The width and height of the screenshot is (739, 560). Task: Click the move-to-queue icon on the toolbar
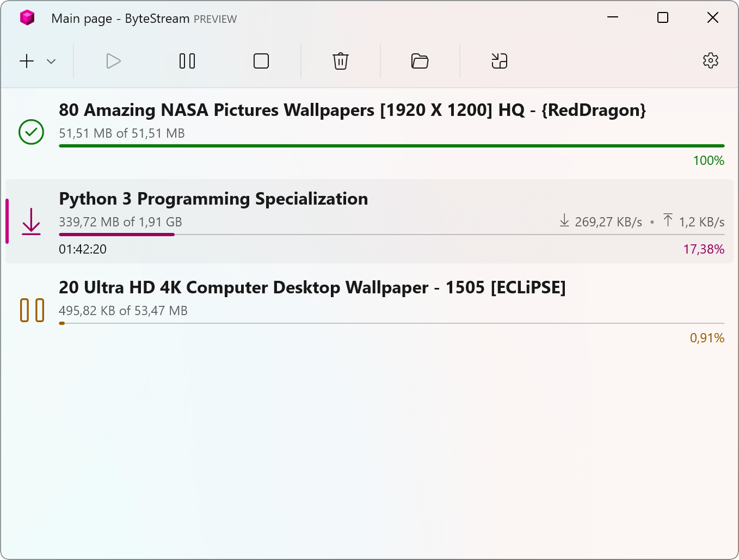pos(499,61)
